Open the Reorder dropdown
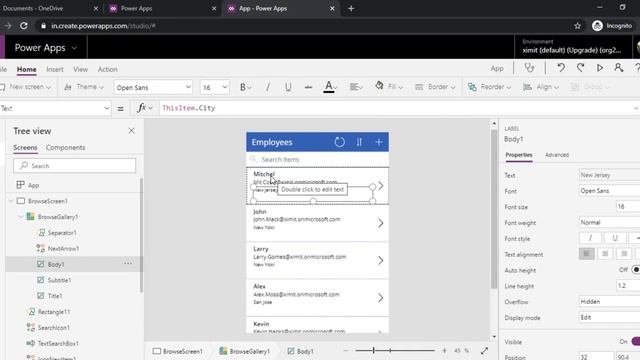Screen dimensions: 640x360 click(x=489, y=87)
